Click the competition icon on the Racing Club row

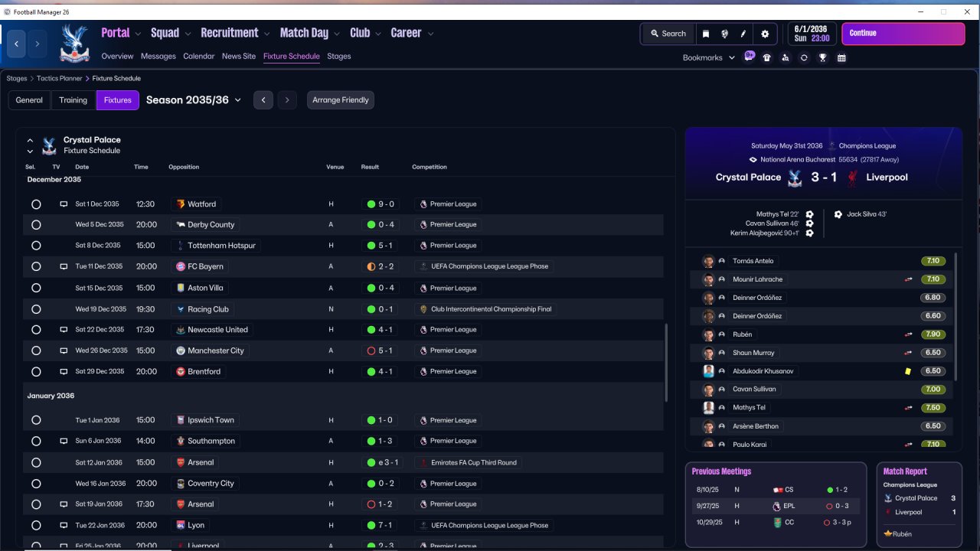(x=423, y=309)
